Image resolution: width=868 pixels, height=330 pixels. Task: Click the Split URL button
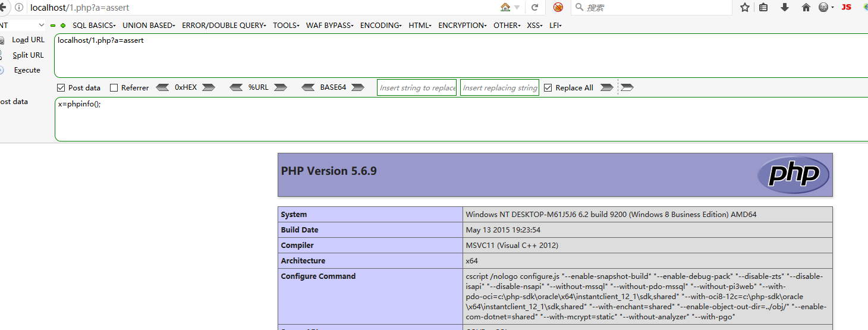click(28, 55)
